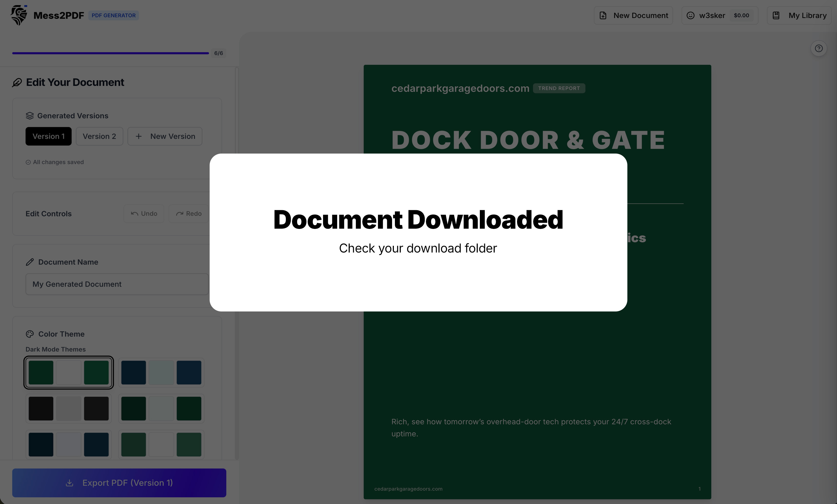Select the bottom-left navy theme

tap(69, 445)
